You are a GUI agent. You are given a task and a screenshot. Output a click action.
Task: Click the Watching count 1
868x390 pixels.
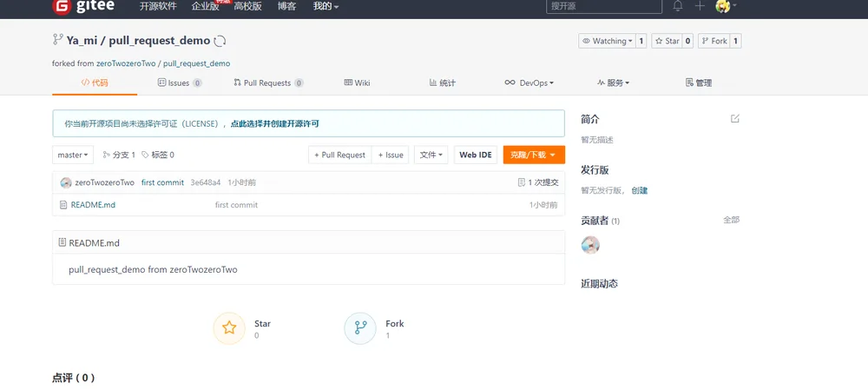tap(641, 41)
